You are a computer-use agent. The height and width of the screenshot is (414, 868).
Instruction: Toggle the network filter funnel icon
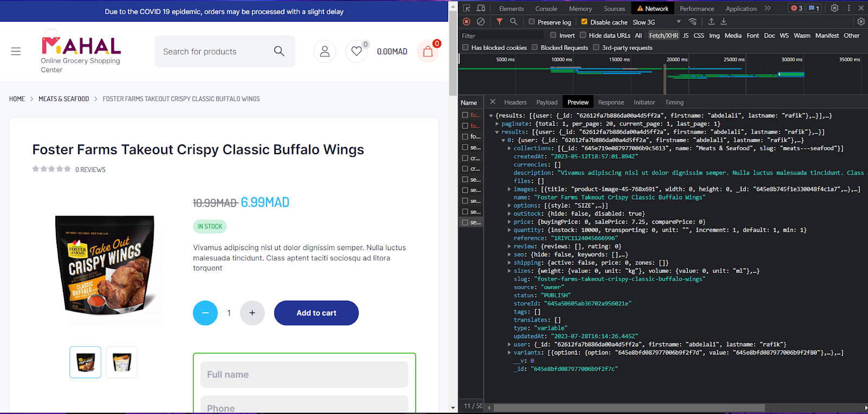point(500,22)
